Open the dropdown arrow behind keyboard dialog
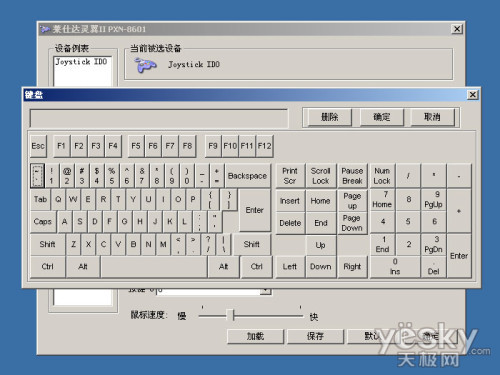 pyautogui.click(x=265, y=291)
